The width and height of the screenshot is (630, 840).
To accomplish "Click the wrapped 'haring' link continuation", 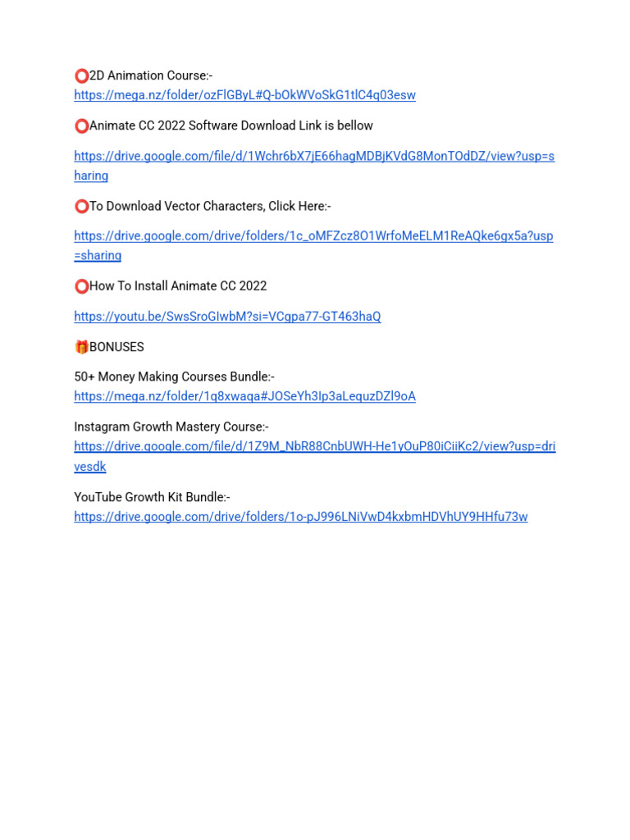I will [91, 176].
